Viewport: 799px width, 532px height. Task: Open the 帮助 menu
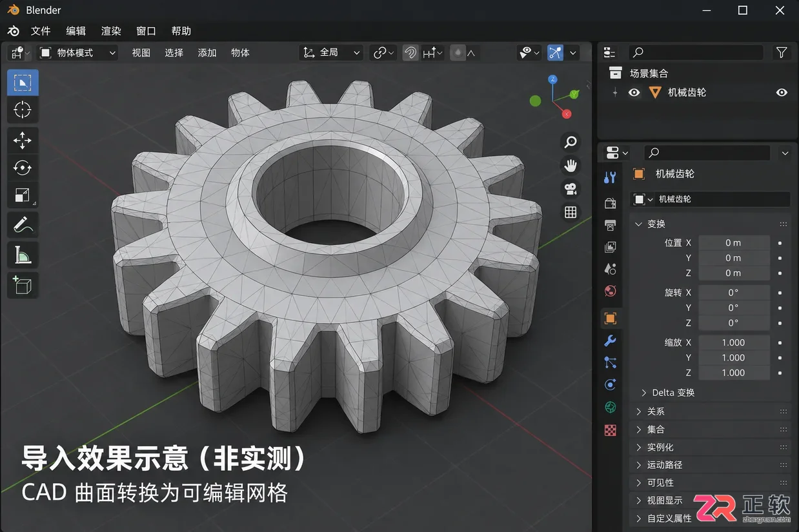click(x=181, y=31)
